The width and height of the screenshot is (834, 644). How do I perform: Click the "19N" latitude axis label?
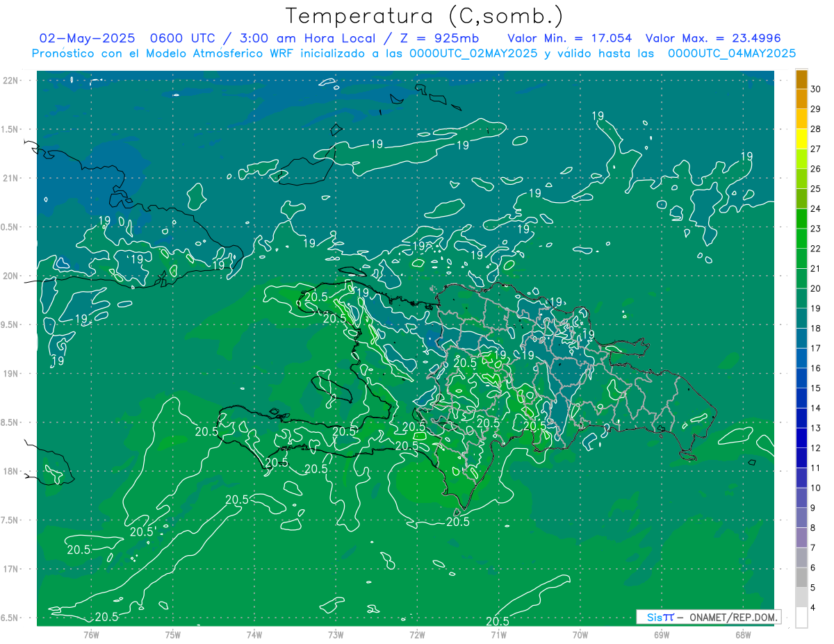[12, 374]
